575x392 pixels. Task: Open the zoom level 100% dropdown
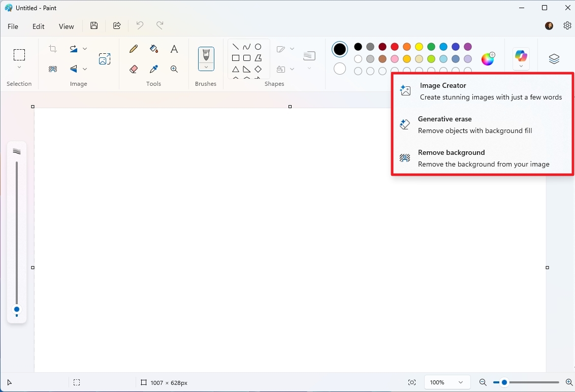click(x=446, y=382)
